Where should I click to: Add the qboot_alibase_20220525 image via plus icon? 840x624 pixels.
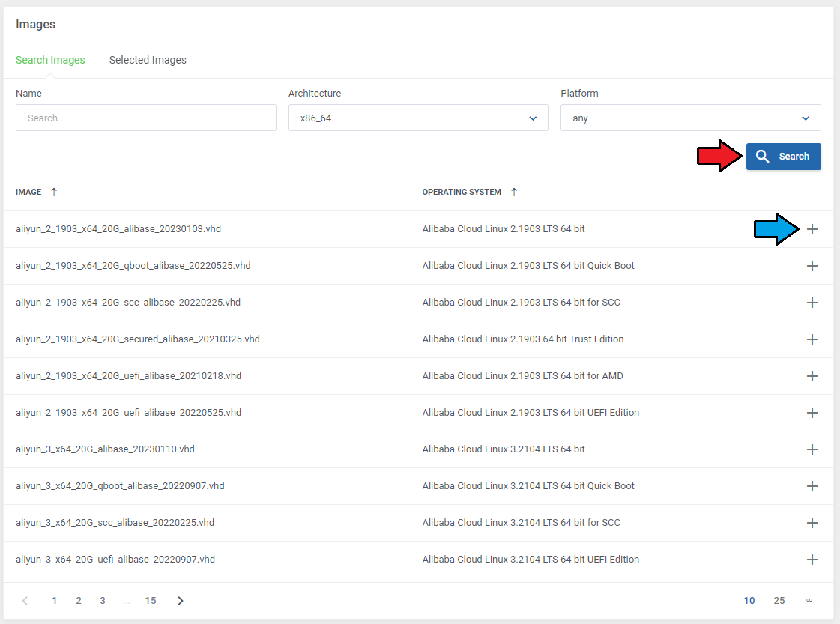pyautogui.click(x=812, y=266)
